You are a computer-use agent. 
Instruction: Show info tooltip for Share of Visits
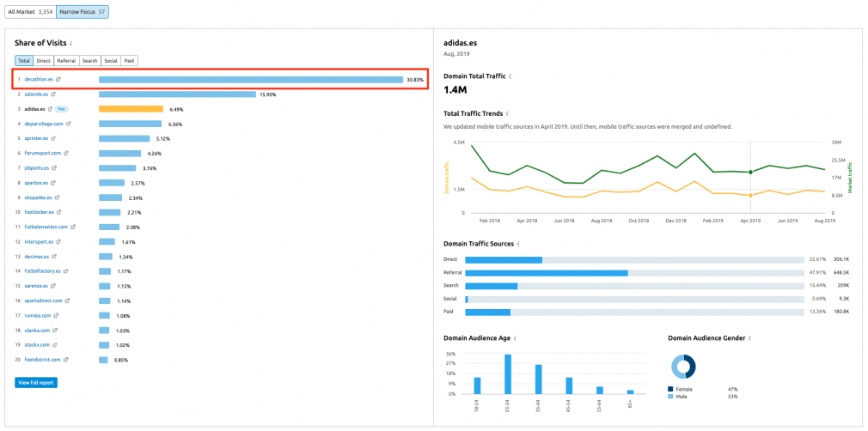[70, 43]
